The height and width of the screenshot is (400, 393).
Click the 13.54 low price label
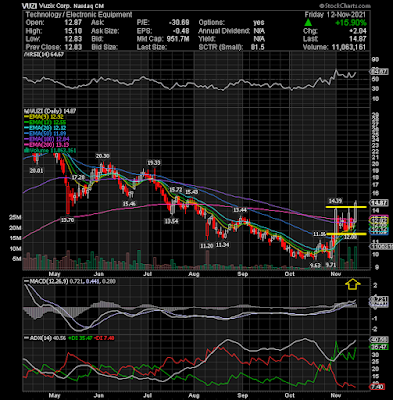[x=171, y=221]
